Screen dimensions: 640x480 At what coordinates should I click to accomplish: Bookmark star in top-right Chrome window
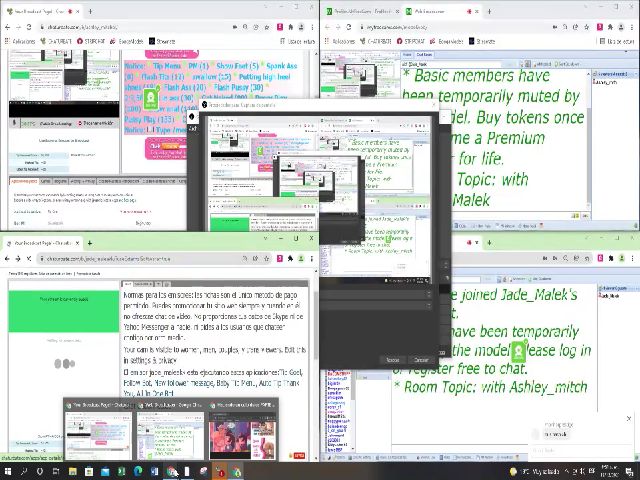click(x=587, y=27)
